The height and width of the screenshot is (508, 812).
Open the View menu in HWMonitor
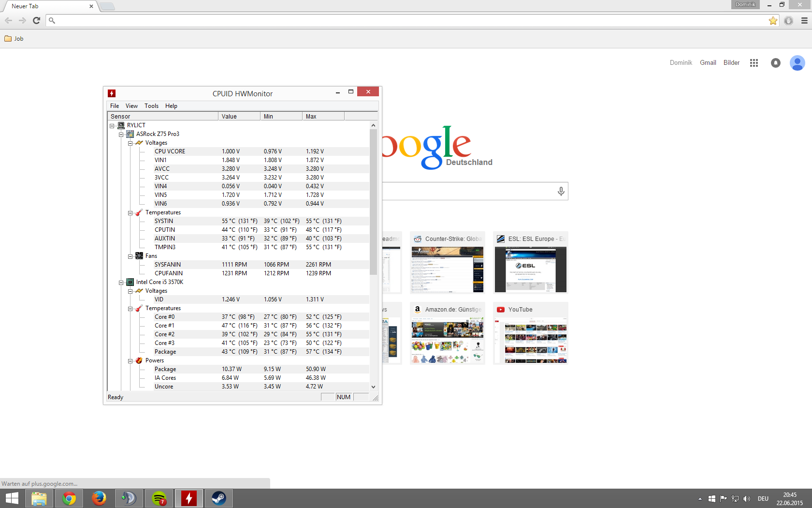point(131,106)
